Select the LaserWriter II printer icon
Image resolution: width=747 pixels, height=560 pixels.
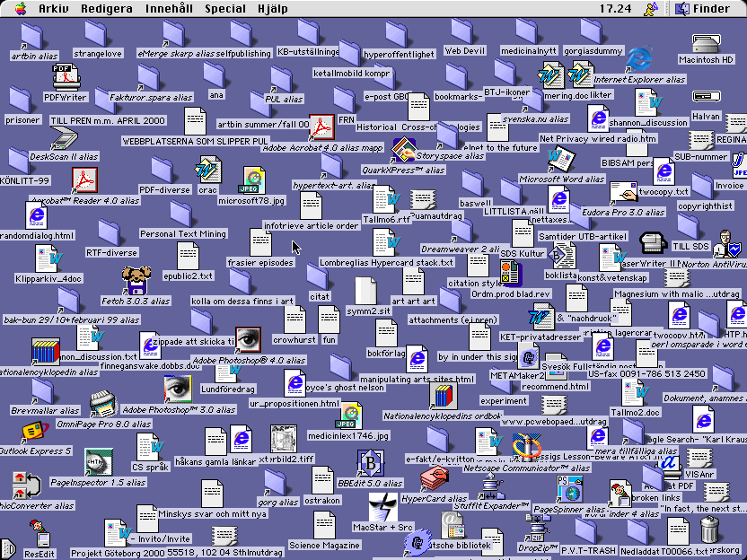click(653, 244)
